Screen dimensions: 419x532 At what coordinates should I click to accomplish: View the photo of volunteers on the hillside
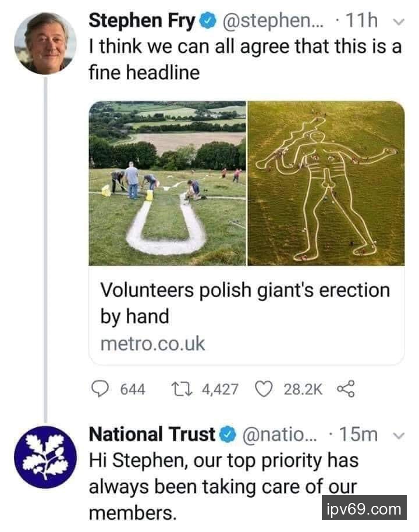[x=167, y=183]
